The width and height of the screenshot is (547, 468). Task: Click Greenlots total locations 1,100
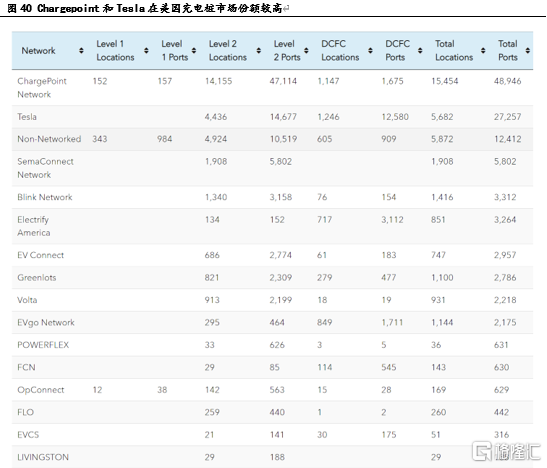click(442, 277)
